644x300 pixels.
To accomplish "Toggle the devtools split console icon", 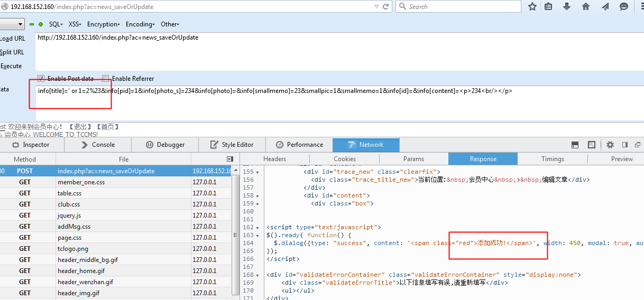I will [575, 145].
